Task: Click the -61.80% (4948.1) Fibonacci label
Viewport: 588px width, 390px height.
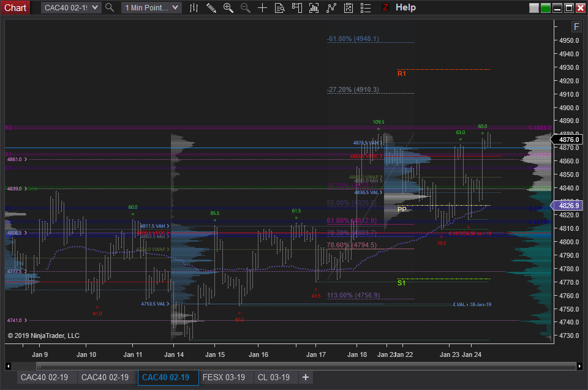Action: (x=353, y=39)
